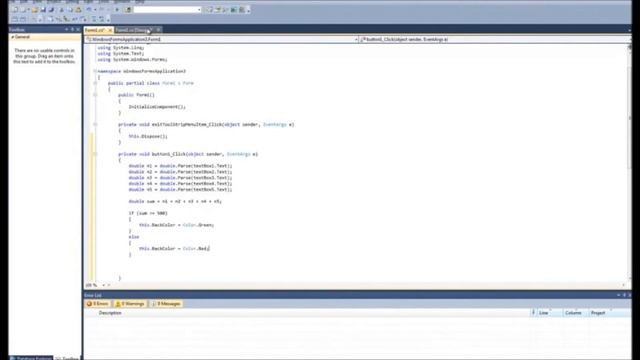
Task: Click the Save toolbar icon
Action: [x=43, y=10]
